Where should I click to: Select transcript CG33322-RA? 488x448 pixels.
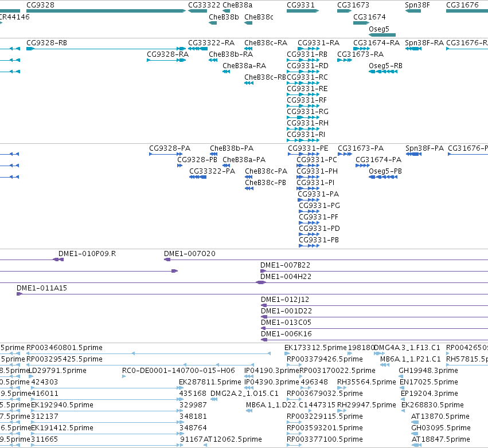pyautogui.click(x=212, y=43)
